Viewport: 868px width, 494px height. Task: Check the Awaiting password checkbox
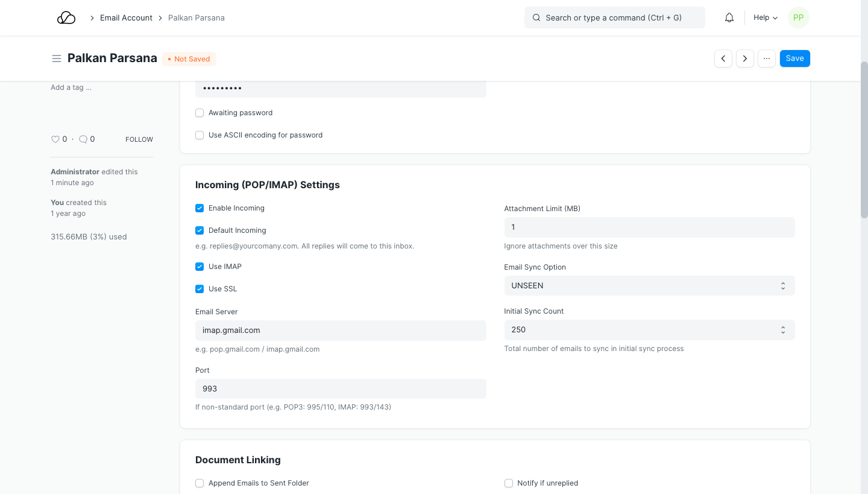tap(200, 113)
